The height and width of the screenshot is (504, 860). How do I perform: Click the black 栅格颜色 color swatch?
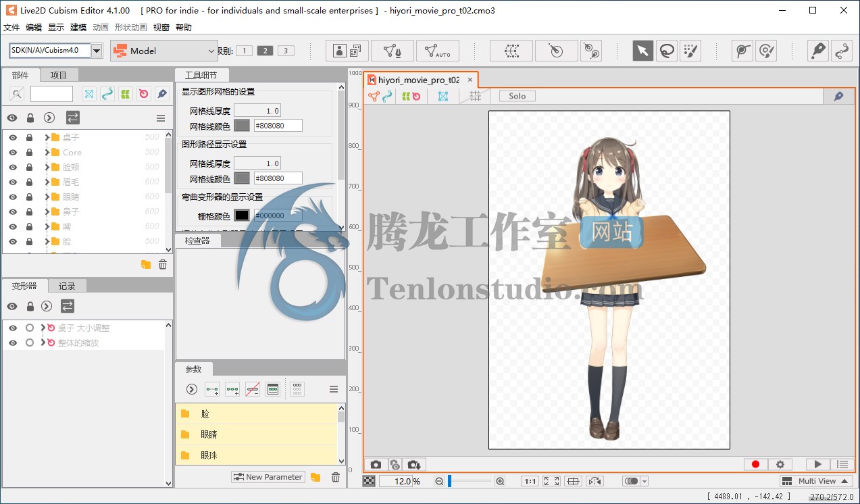[242, 216]
